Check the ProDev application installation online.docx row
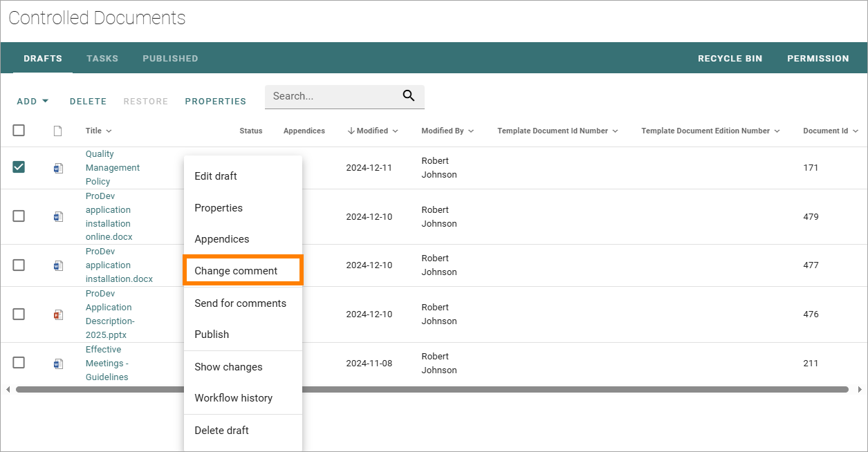The height and width of the screenshot is (452, 868). [x=19, y=216]
